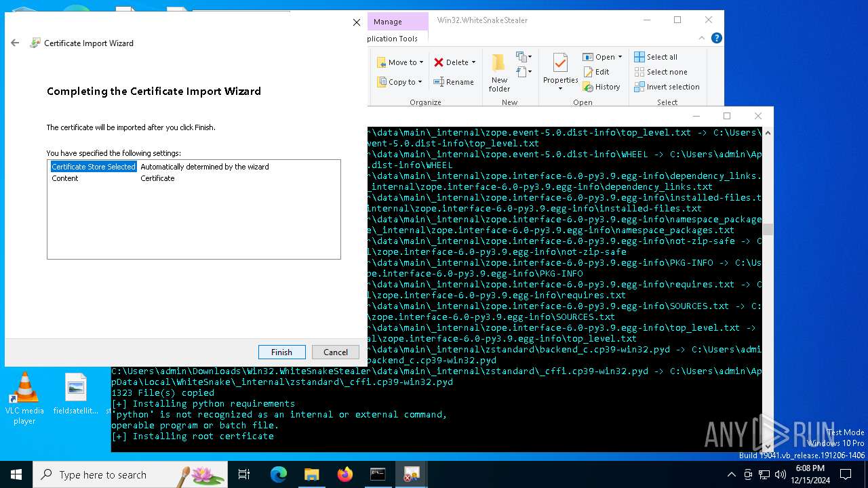Open VLC media player desktop shortcut
This screenshot has width=868, height=488.
click(25, 399)
